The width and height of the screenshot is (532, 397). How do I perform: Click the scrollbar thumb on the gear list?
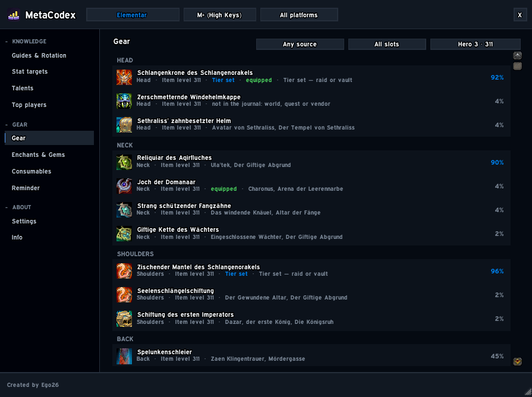pyautogui.click(x=517, y=66)
